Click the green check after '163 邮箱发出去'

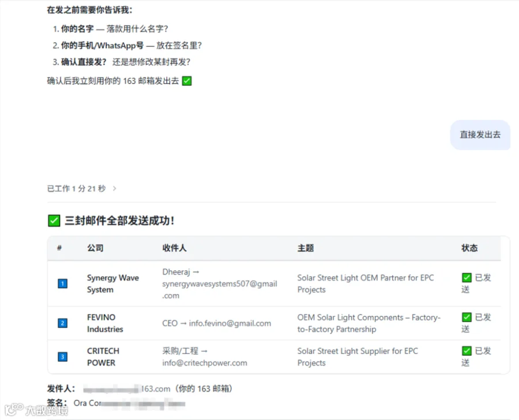click(x=187, y=81)
